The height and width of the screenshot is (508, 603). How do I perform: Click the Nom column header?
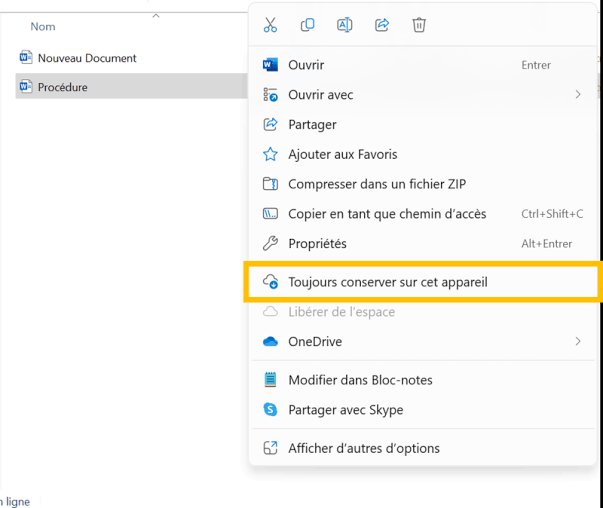tap(43, 27)
